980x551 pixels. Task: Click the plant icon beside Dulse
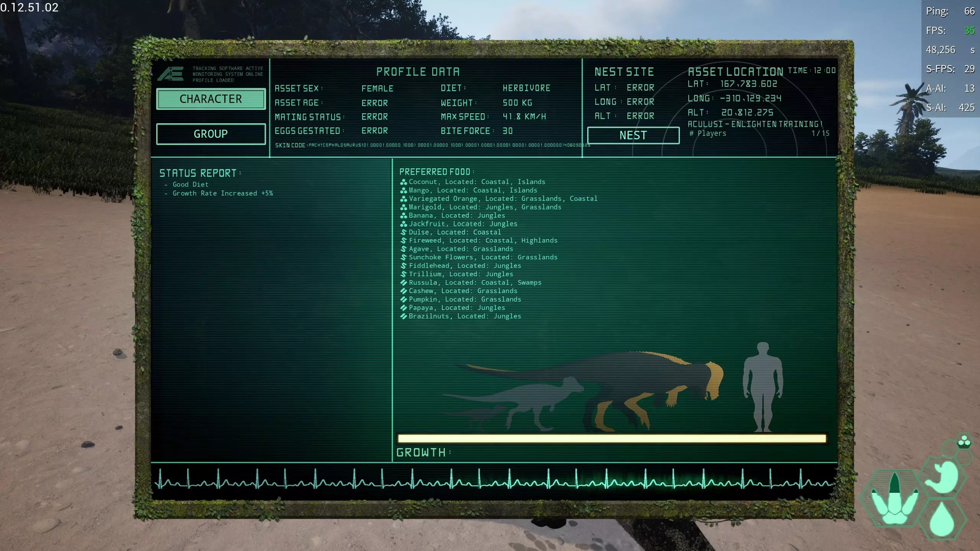click(403, 232)
